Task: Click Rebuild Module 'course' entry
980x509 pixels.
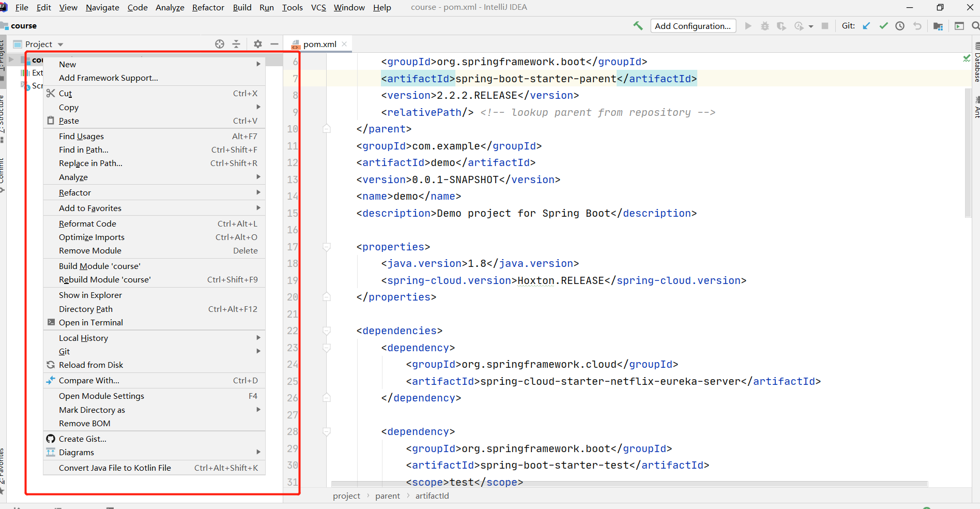Action: click(154, 280)
